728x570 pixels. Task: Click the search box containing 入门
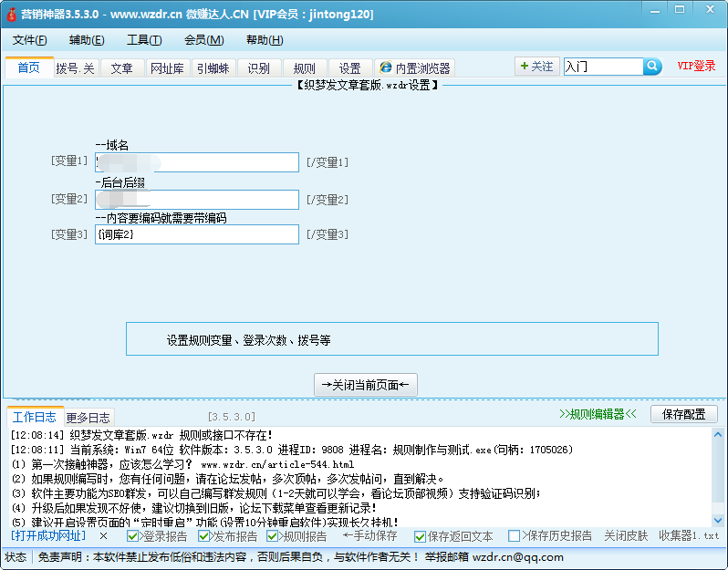pyautogui.click(x=604, y=67)
